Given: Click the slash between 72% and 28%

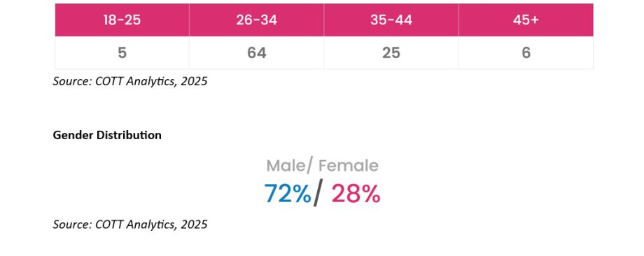Looking at the screenshot, I should coord(317,193).
